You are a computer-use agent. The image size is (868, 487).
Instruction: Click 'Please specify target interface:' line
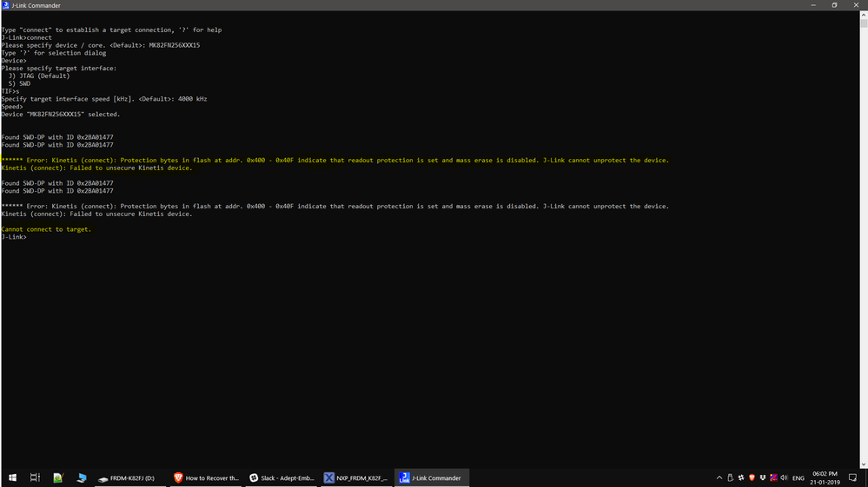(59, 68)
